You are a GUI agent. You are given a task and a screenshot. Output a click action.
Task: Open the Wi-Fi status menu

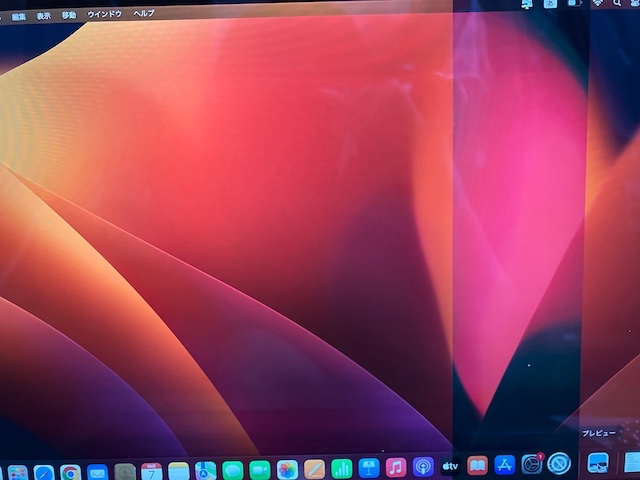coord(598,3)
